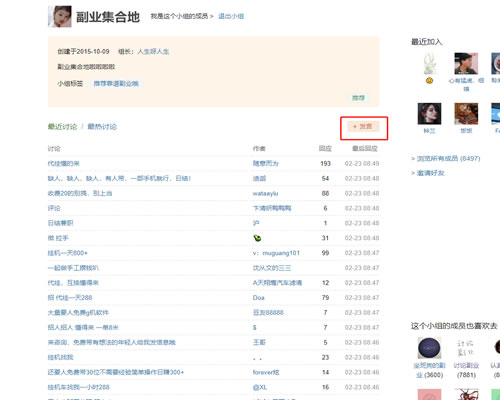This screenshot has width=500, height=400.
Task: Click the 退出小组 link to leave group
Action: [231, 16]
